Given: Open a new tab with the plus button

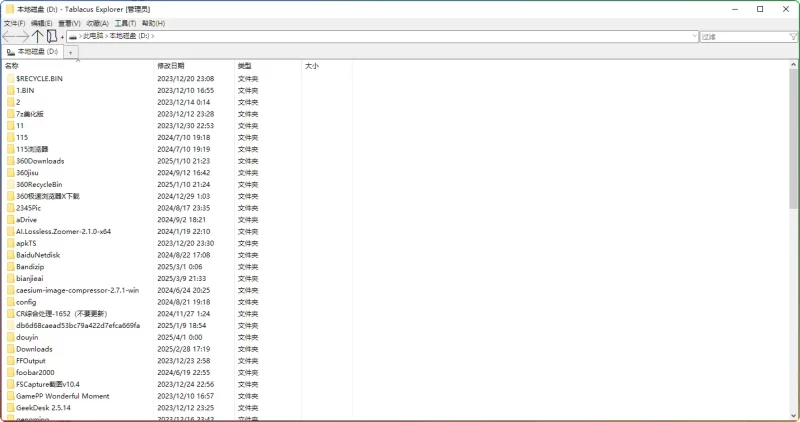Looking at the screenshot, I should tap(70, 52).
